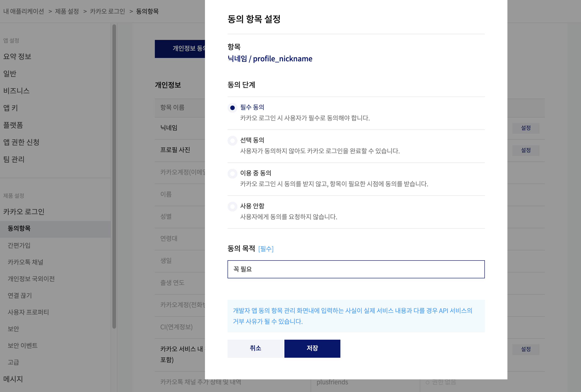The height and width of the screenshot is (392, 581).
Task: Open 요약 정보 in sidebar
Action: click(x=17, y=56)
